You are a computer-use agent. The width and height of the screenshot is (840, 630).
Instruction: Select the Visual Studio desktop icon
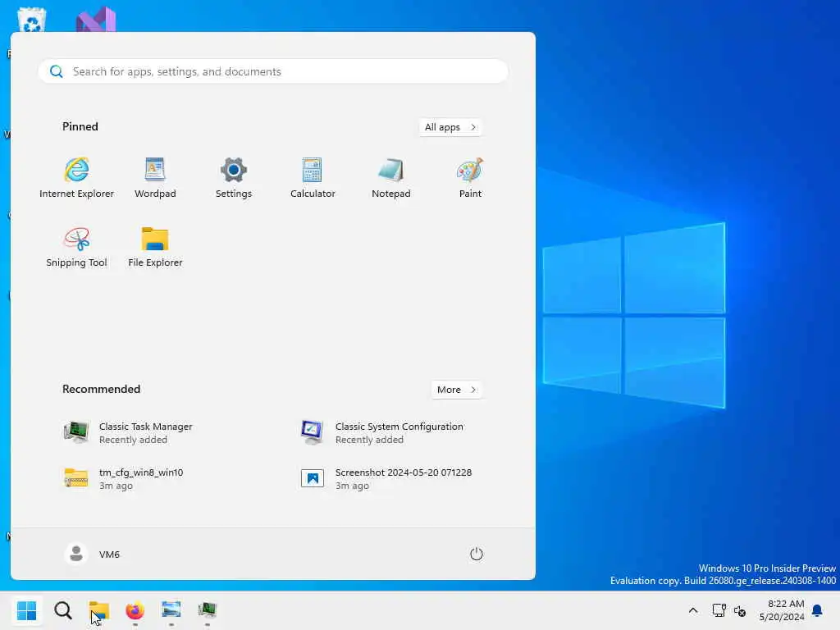pyautogui.click(x=96, y=20)
